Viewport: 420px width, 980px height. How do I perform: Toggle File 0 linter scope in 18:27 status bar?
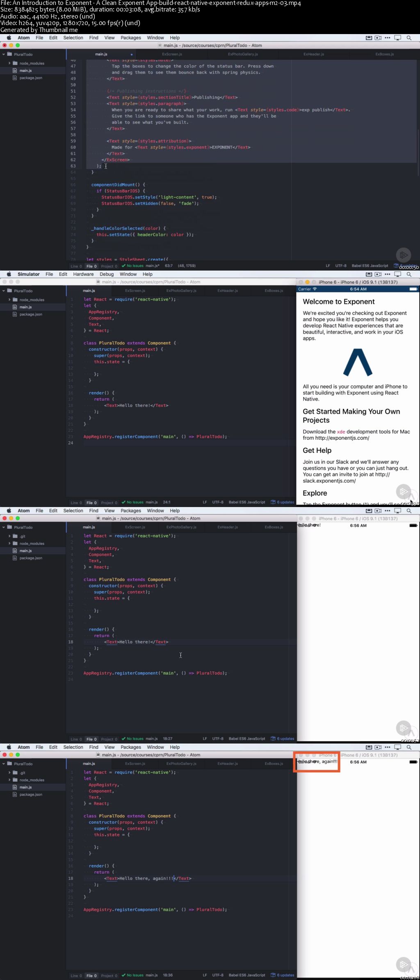point(91,739)
